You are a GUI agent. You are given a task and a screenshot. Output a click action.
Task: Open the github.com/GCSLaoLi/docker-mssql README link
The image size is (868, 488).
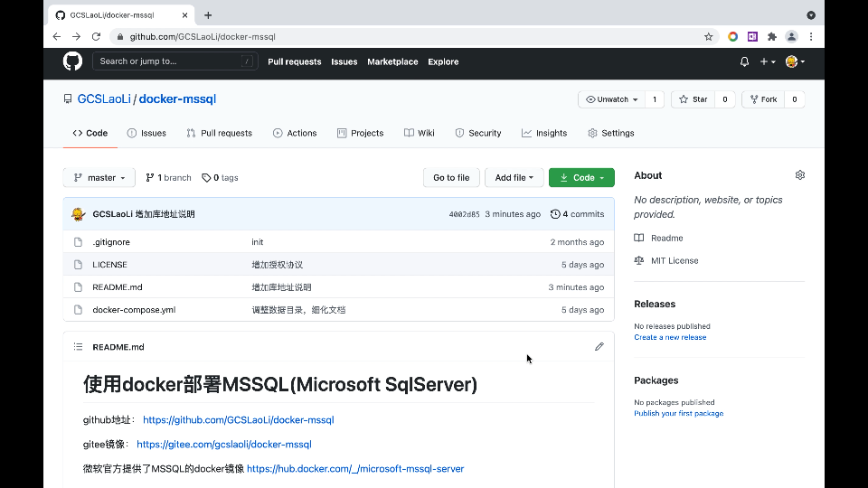click(x=239, y=420)
